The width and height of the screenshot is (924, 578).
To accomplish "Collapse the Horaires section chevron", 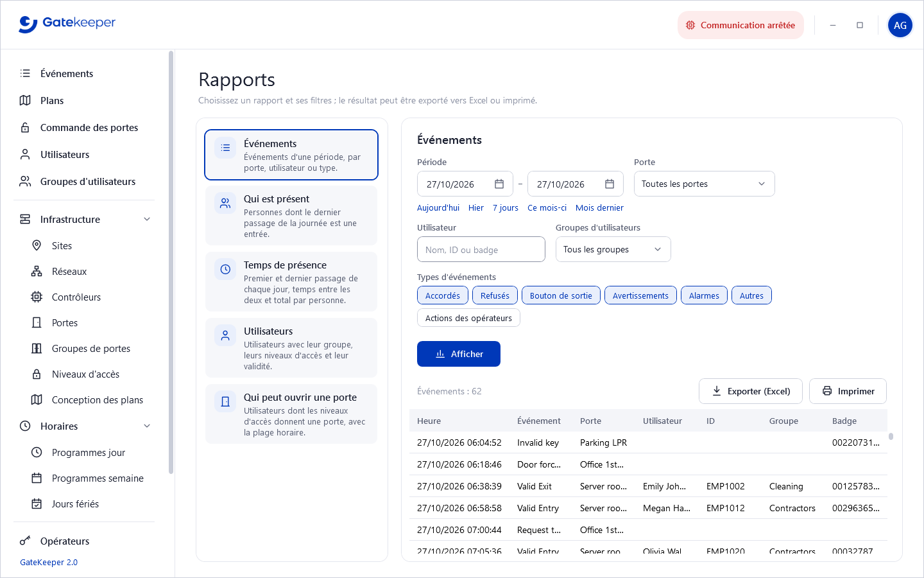I will point(147,426).
